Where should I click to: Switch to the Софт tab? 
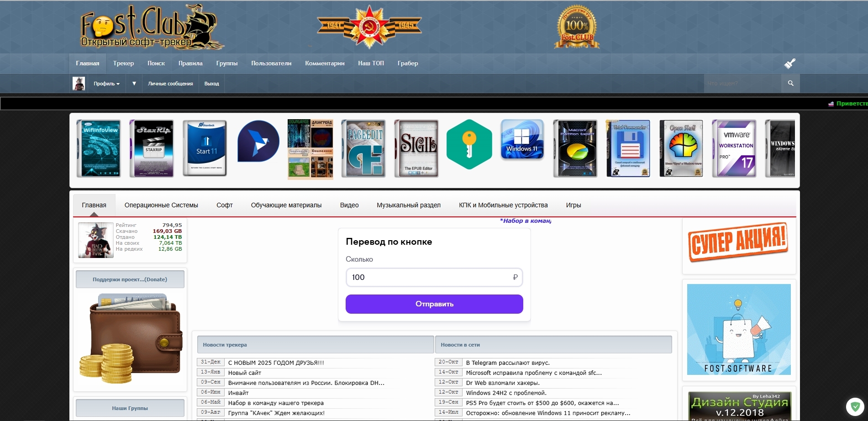[225, 205]
